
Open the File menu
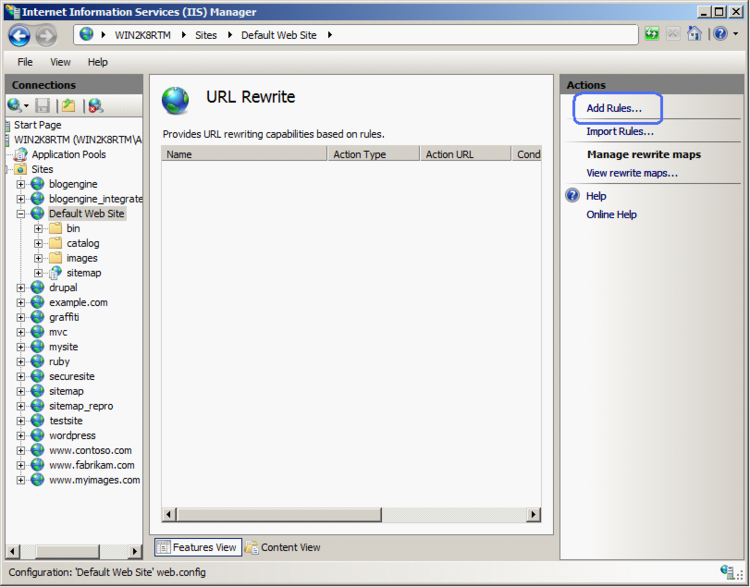25,62
